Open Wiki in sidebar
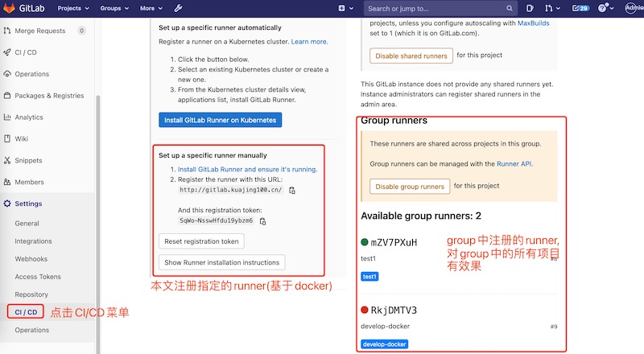Screen dimensions: 644x354 pos(22,139)
